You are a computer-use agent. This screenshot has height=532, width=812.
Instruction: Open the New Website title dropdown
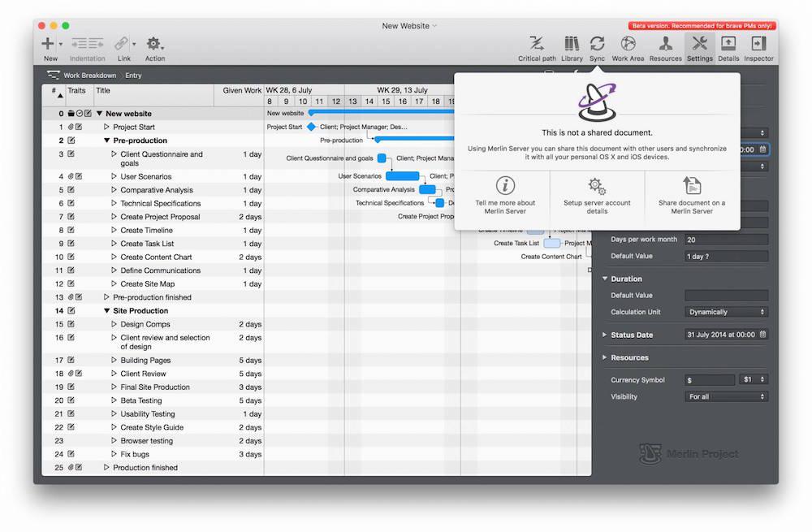[x=434, y=26]
